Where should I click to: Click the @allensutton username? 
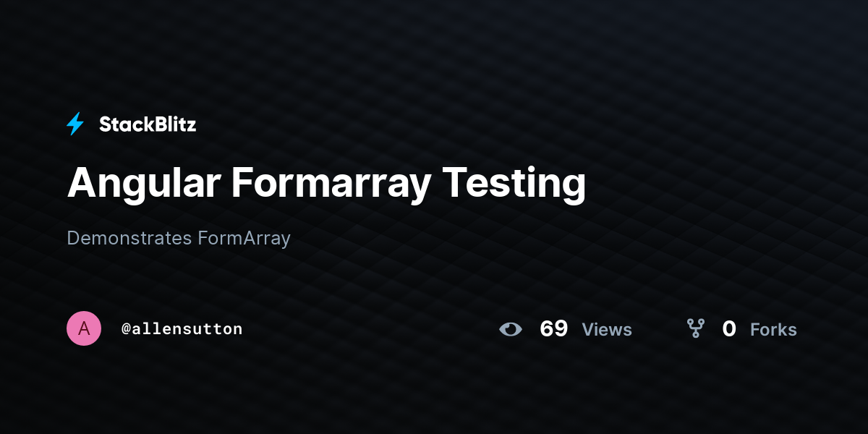(x=182, y=329)
